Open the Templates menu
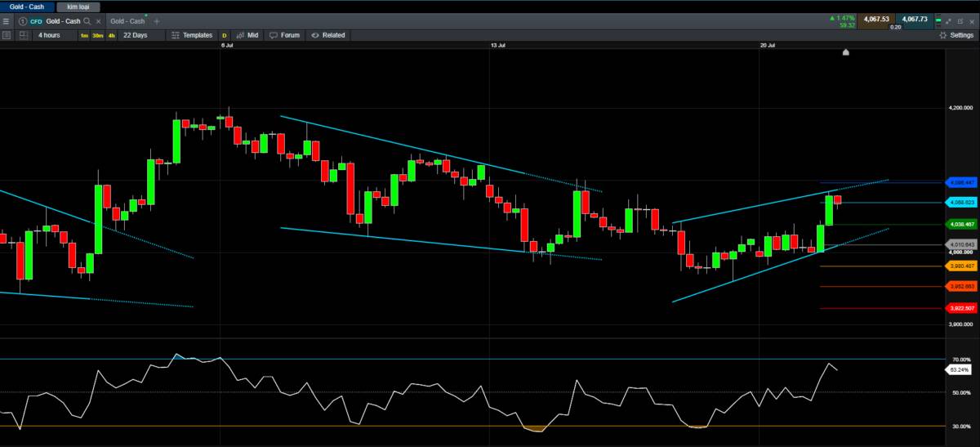 [192, 35]
